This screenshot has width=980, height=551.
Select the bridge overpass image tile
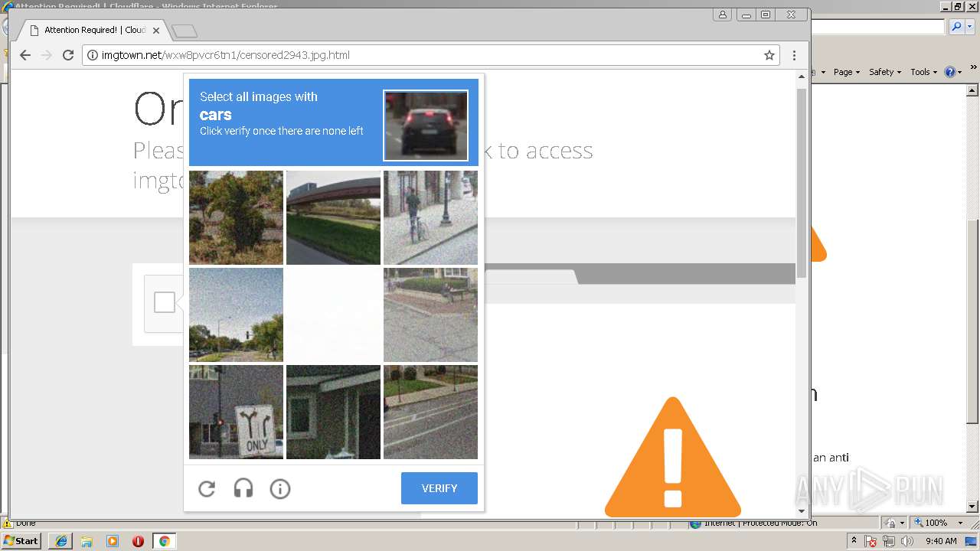pyautogui.click(x=333, y=217)
